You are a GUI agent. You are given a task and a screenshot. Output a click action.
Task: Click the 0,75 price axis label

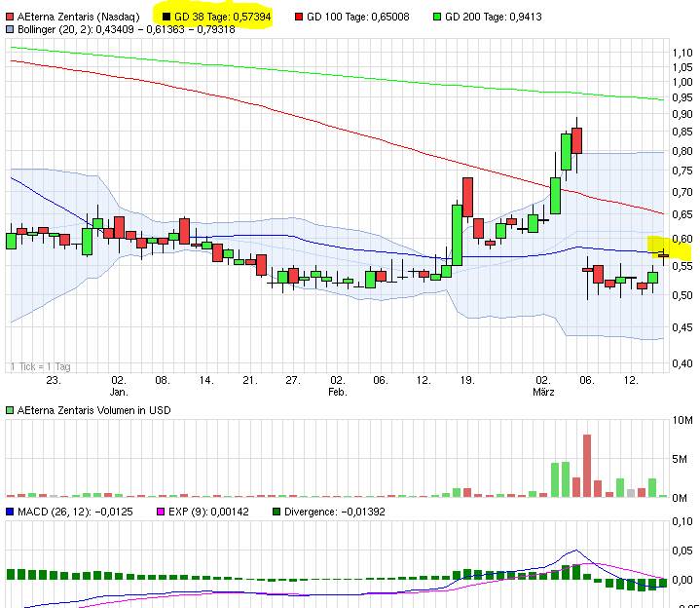pos(682,171)
